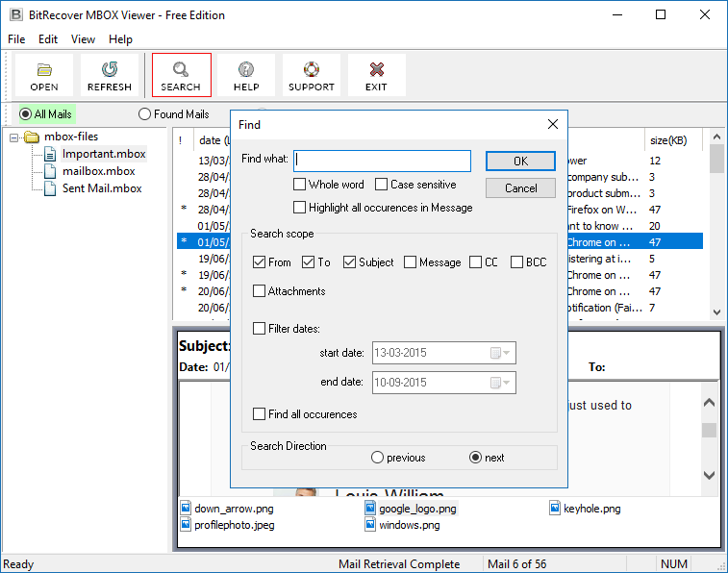
Task: Select the previous search direction
Action: point(378,458)
